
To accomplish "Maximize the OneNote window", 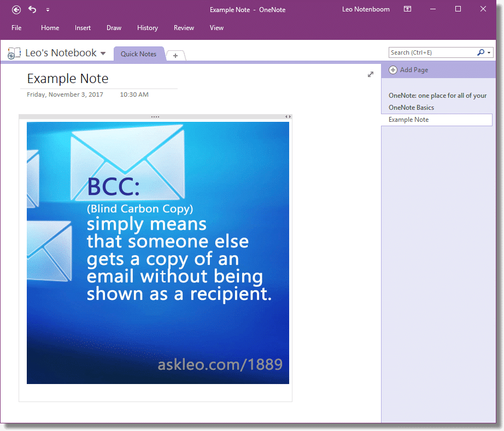I will coord(458,9).
